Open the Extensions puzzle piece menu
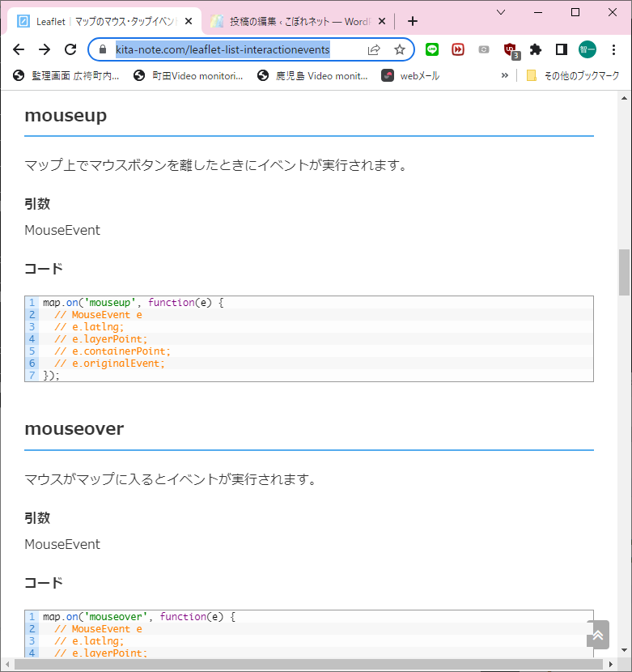Image resolution: width=632 pixels, height=672 pixels. click(x=535, y=49)
